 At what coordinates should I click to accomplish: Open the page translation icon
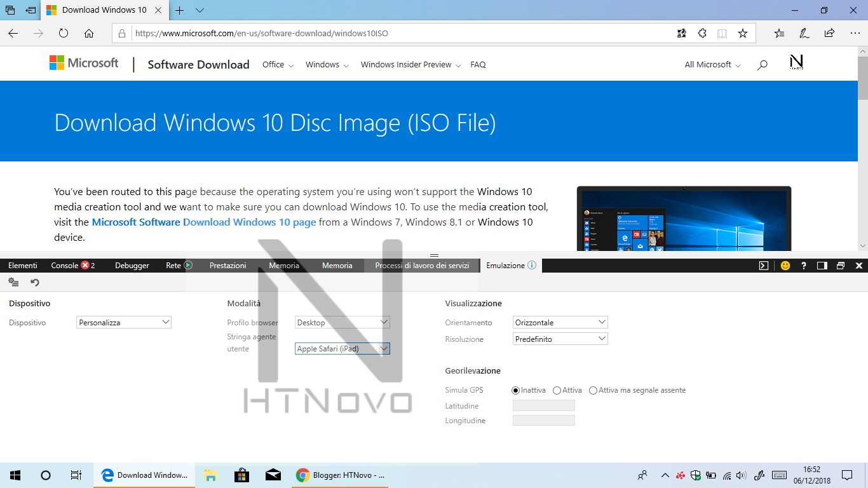pyautogui.click(x=682, y=34)
